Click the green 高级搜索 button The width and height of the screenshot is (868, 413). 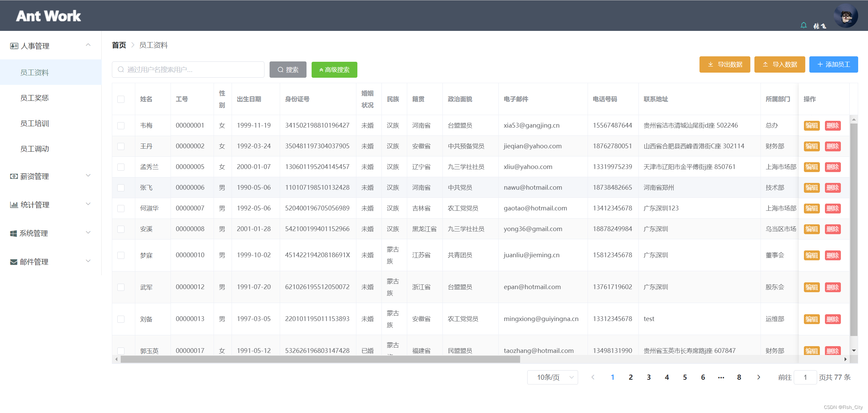334,70
